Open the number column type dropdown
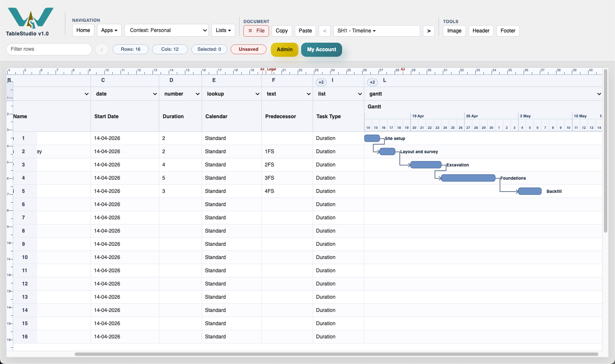Screen dimensions: 615x364 (x=180, y=94)
